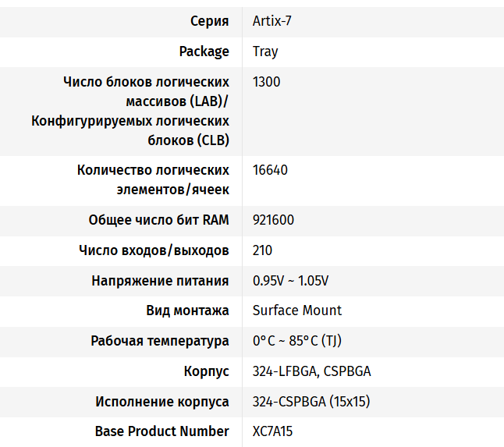Click the Artix-7 series value
The height and width of the screenshot is (447, 504).
click(272, 21)
